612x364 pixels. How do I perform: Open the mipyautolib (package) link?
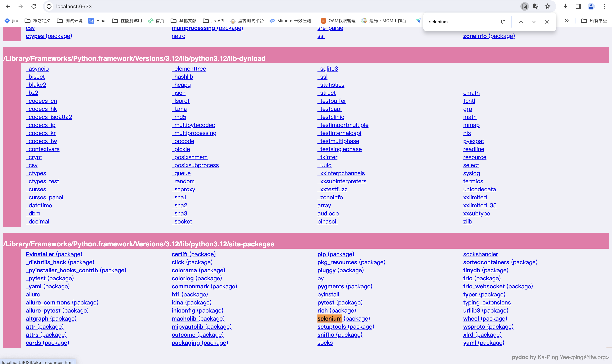click(x=201, y=327)
